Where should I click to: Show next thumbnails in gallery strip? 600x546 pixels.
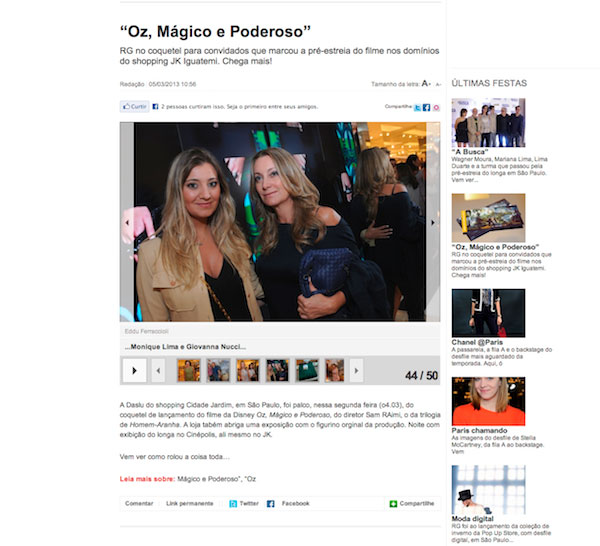pos(356,370)
